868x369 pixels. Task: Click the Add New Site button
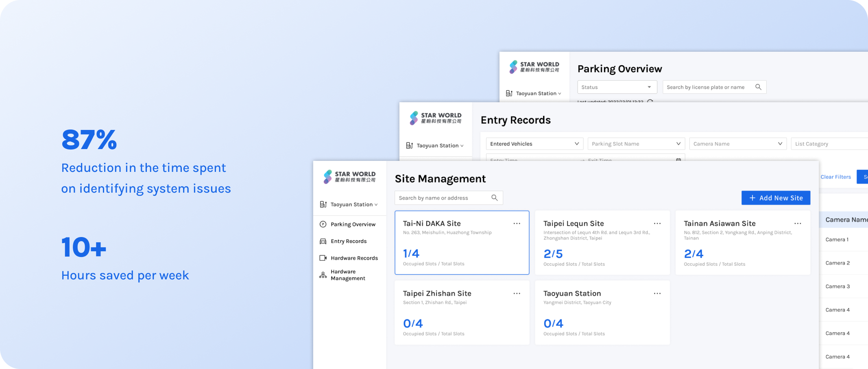[x=776, y=198]
